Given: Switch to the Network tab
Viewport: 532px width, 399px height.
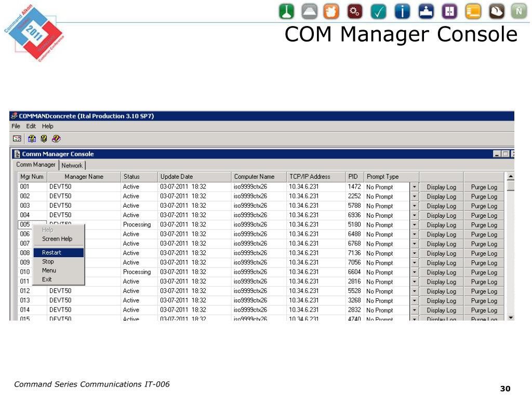Looking at the screenshot, I should [x=72, y=166].
